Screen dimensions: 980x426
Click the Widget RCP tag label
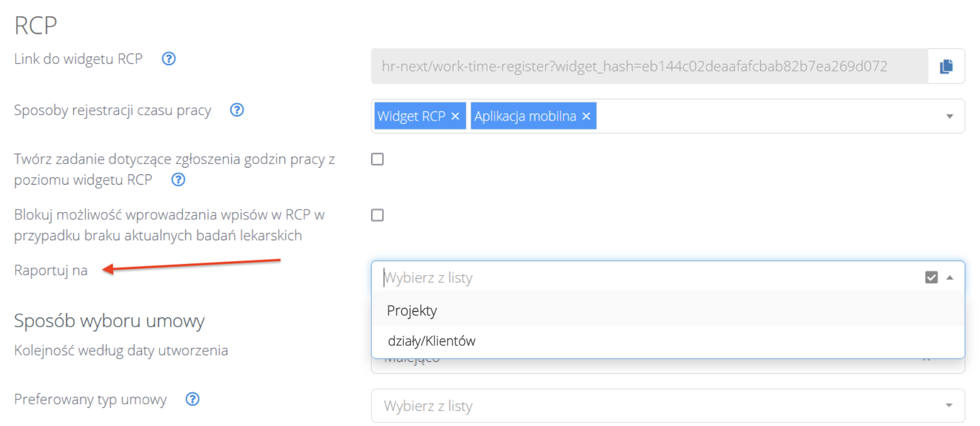coord(412,116)
